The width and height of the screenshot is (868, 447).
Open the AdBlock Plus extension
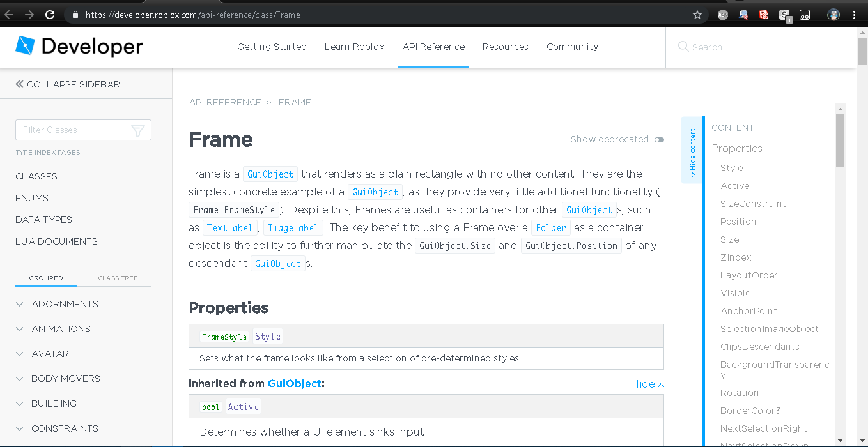722,14
